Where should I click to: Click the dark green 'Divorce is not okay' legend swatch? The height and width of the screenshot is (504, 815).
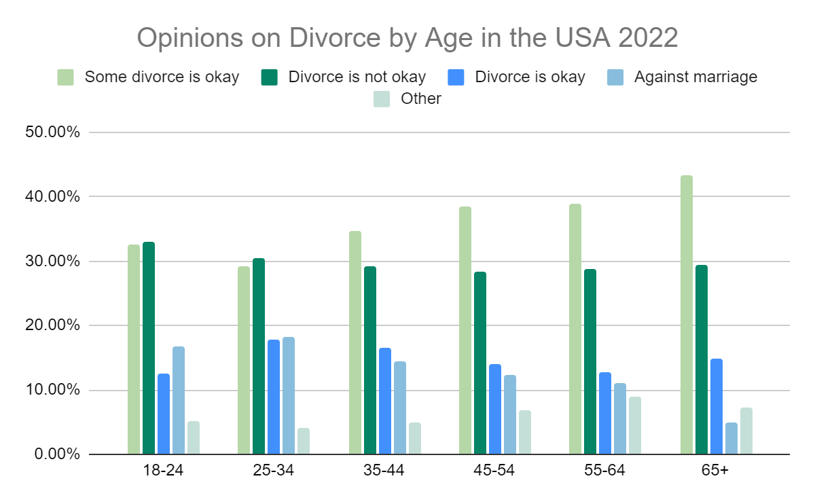pos(270,77)
